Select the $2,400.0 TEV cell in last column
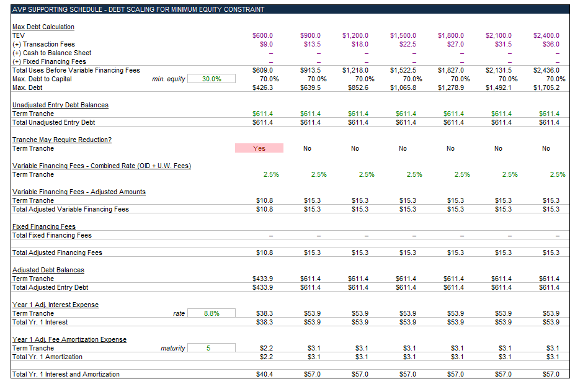 tap(546, 35)
